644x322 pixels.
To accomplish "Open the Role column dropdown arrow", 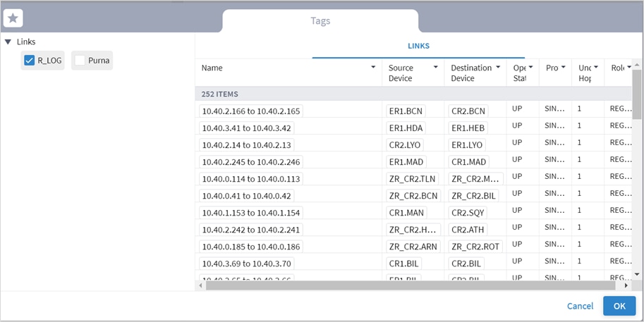I will (x=628, y=67).
